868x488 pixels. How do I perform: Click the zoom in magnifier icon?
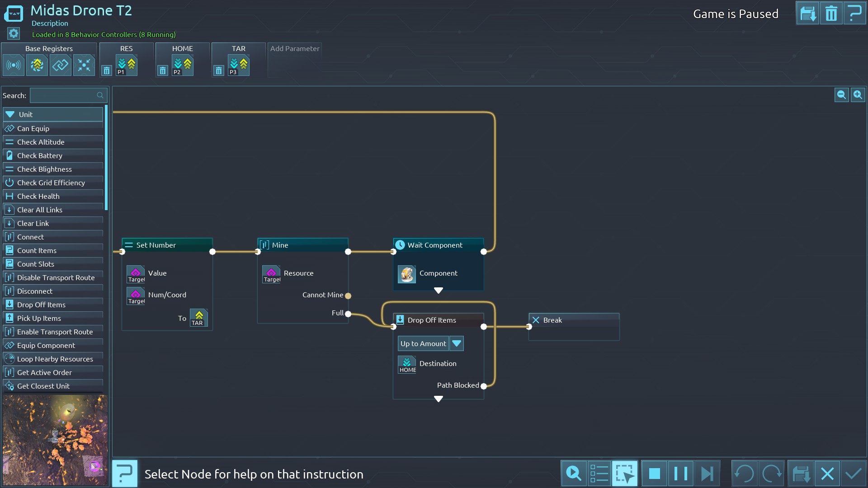point(858,95)
